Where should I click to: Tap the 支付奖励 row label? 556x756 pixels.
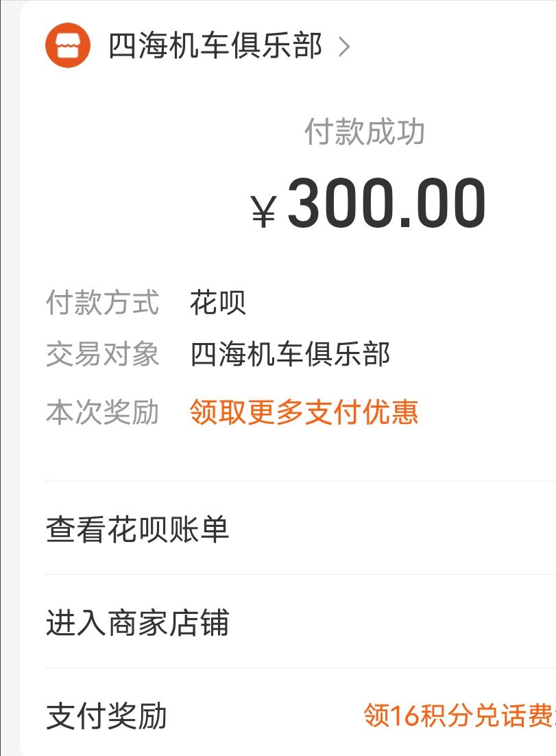[x=107, y=716]
